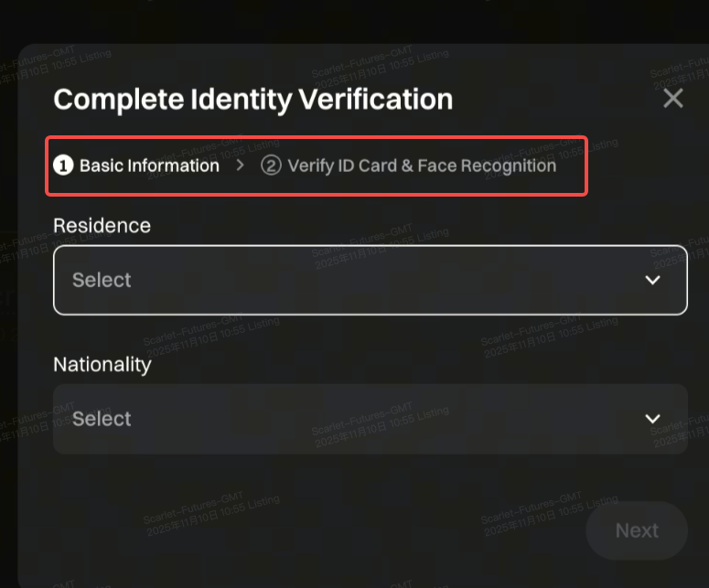Click empty dialog area left of Next button
This screenshot has height=588, width=709.
pyautogui.click(x=320, y=530)
